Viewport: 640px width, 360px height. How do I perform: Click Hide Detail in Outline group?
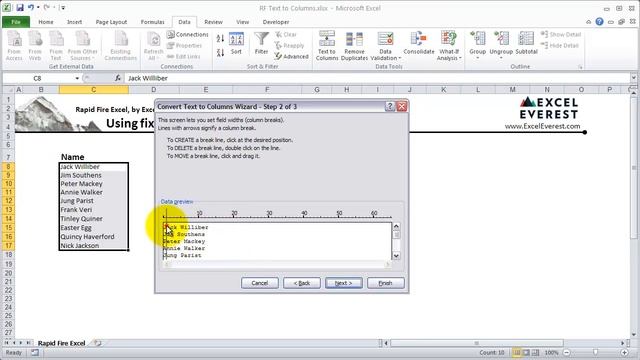pyautogui.click(x=560, y=46)
